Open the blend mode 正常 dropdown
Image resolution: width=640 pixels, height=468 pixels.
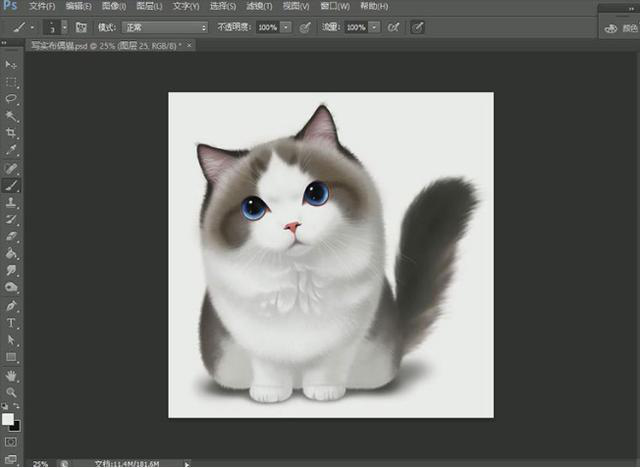click(x=165, y=27)
